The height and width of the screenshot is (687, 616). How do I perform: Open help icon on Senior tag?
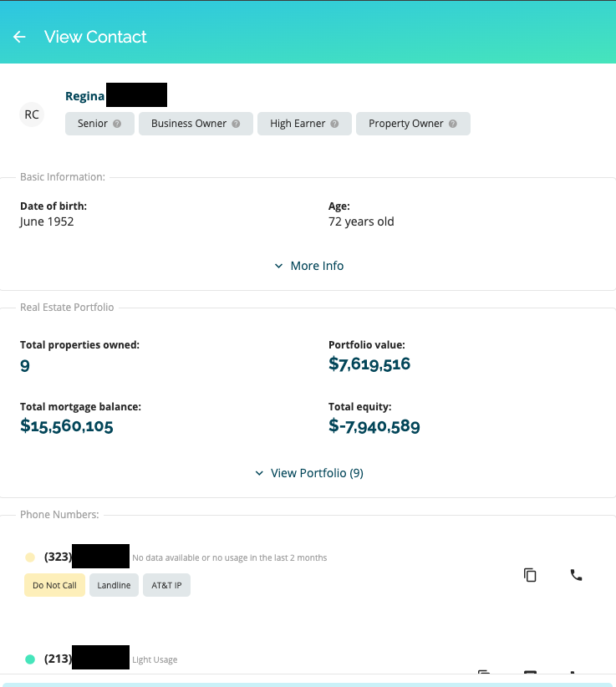click(117, 124)
